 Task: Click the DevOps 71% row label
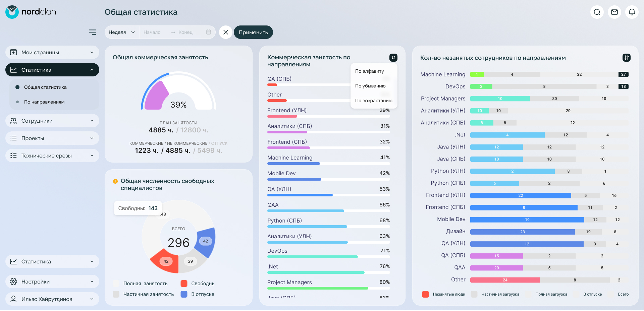pyautogui.click(x=277, y=251)
